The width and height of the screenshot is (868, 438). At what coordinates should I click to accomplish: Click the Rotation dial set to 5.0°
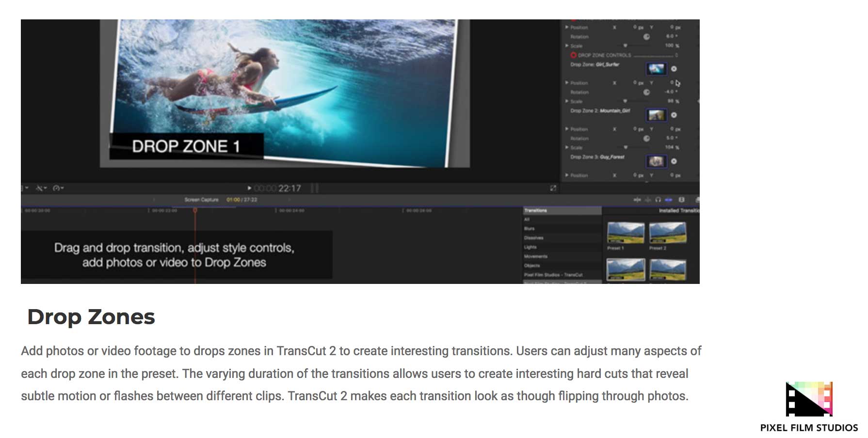(646, 138)
